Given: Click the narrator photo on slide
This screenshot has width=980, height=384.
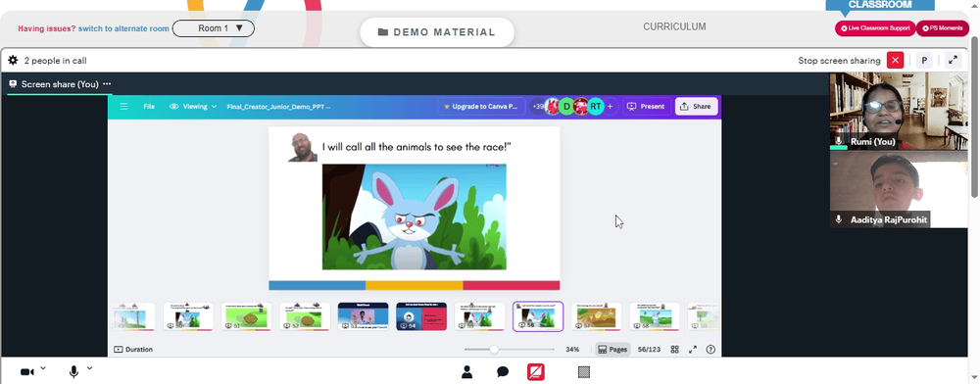Looking at the screenshot, I should (x=303, y=147).
